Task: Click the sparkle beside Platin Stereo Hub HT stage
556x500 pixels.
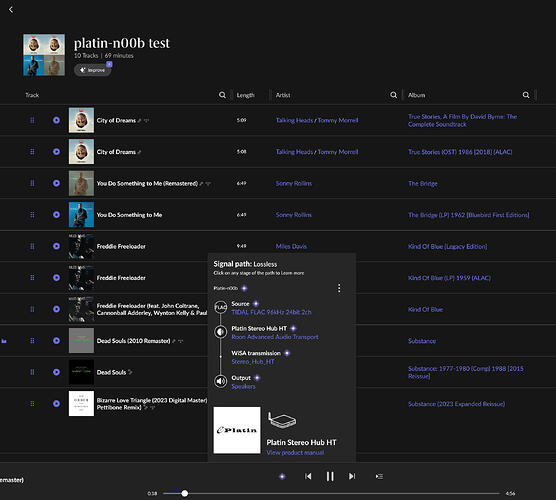Action: click(x=293, y=328)
